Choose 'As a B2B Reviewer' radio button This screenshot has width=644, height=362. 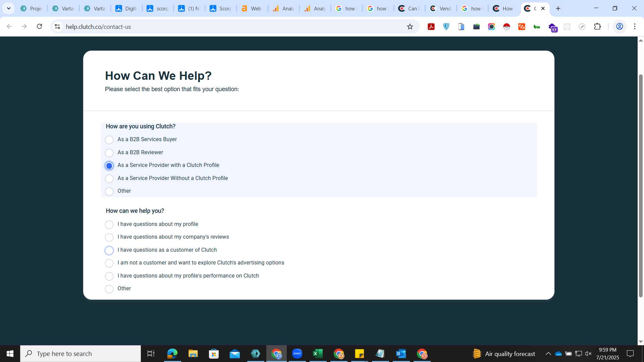coord(109,153)
